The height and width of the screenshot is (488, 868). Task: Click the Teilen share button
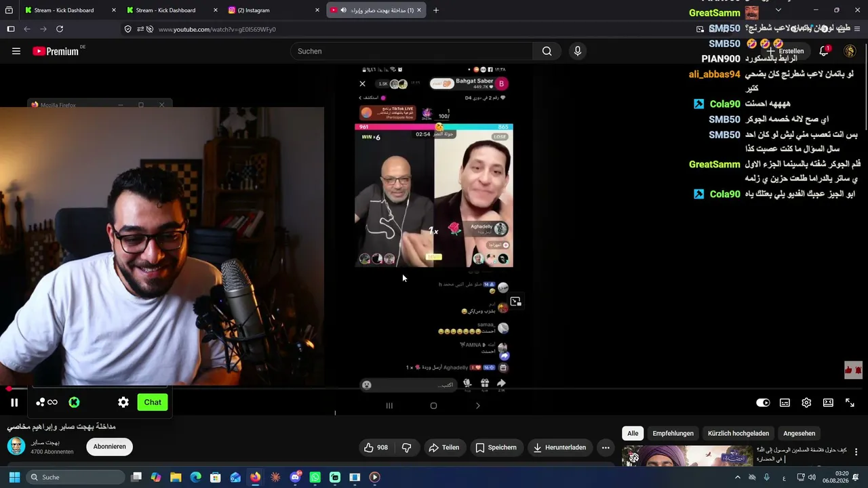coord(443,447)
